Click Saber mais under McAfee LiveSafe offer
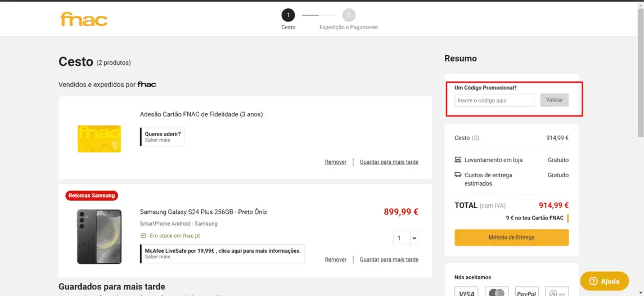The height and width of the screenshot is (296, 644). pos(157,257)
